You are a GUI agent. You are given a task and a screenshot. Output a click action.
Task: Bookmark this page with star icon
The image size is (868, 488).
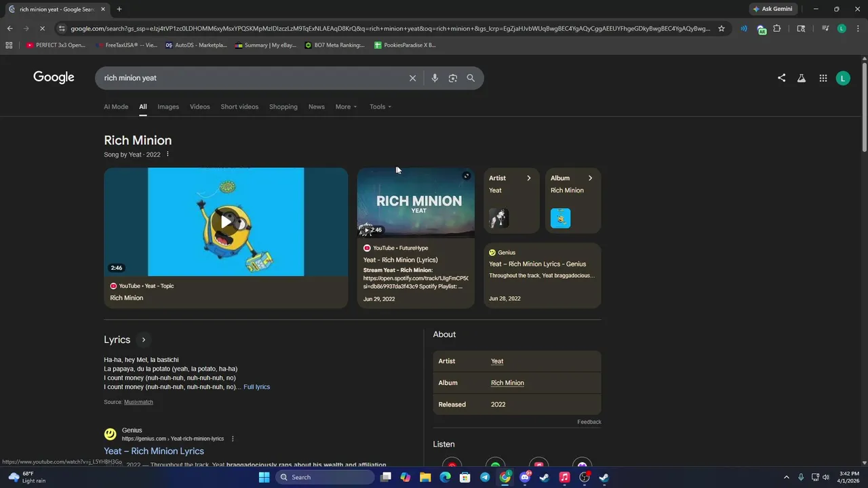click(x=722, y=28)
